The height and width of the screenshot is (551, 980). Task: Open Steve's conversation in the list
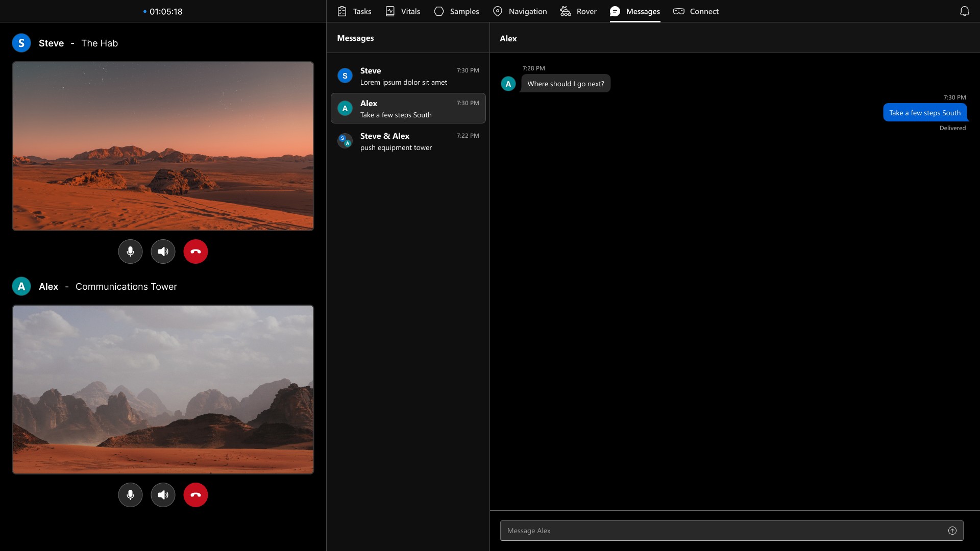[408, 76]
